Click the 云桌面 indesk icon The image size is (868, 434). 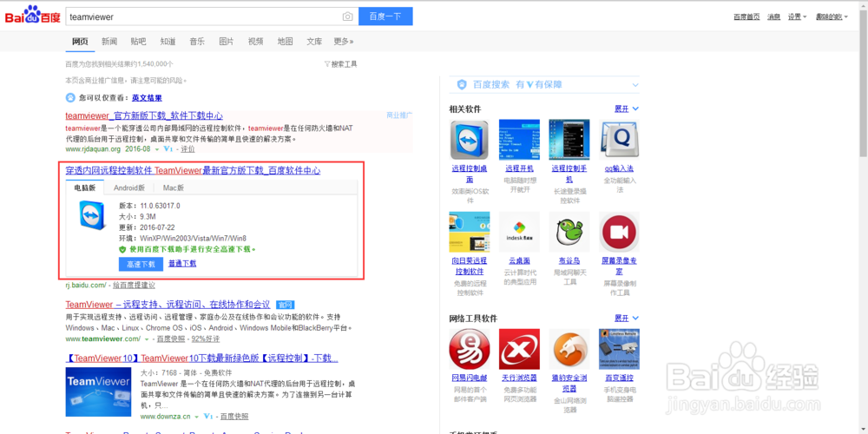(519, 232)
